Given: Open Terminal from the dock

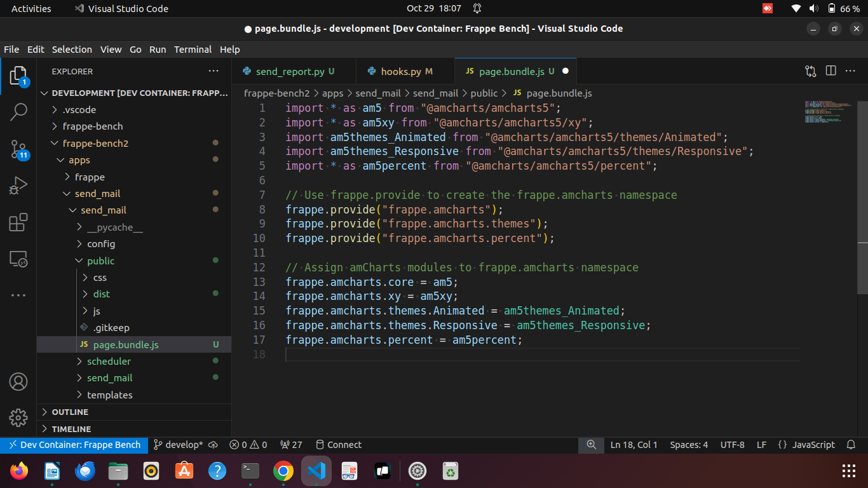Looking at the screenshot, I should pyautogui.click(x=250, y=471).
